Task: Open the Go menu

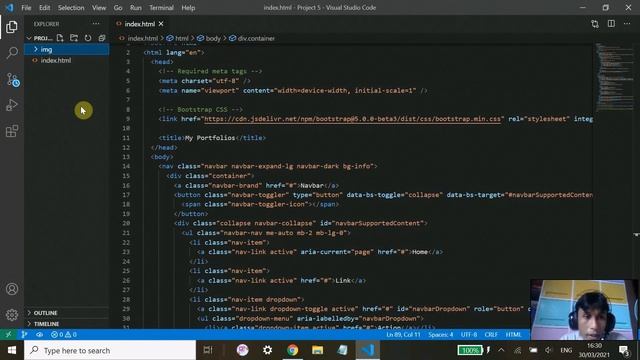Action: (118, 8)
